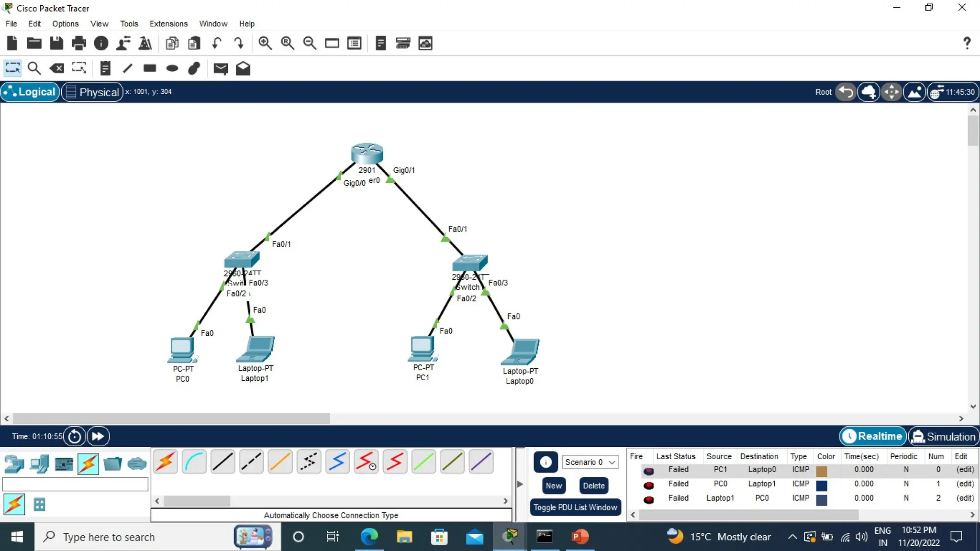Viewport: 980px width, 551px height.
Task: Click the orange color swatch for PC1 PDU
Action: 822,471
